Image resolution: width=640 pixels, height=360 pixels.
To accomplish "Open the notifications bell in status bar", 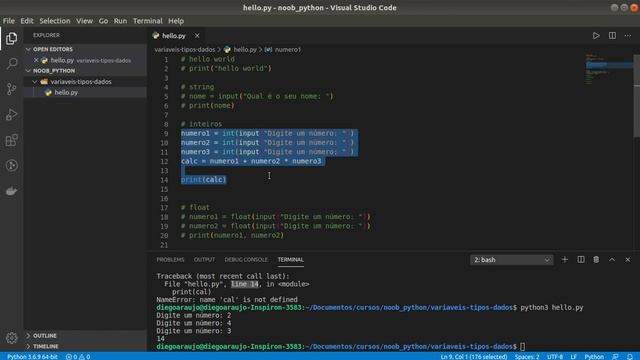I will [x=630, y=357].
